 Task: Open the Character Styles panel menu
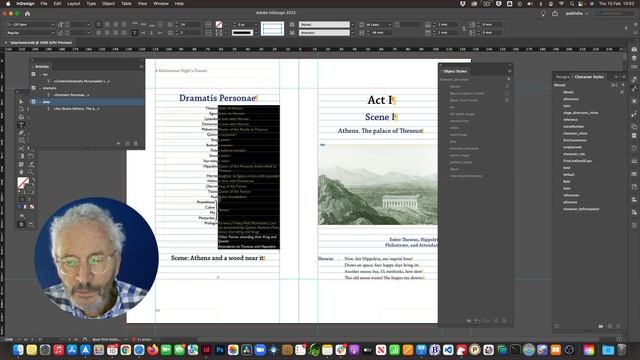624,77
